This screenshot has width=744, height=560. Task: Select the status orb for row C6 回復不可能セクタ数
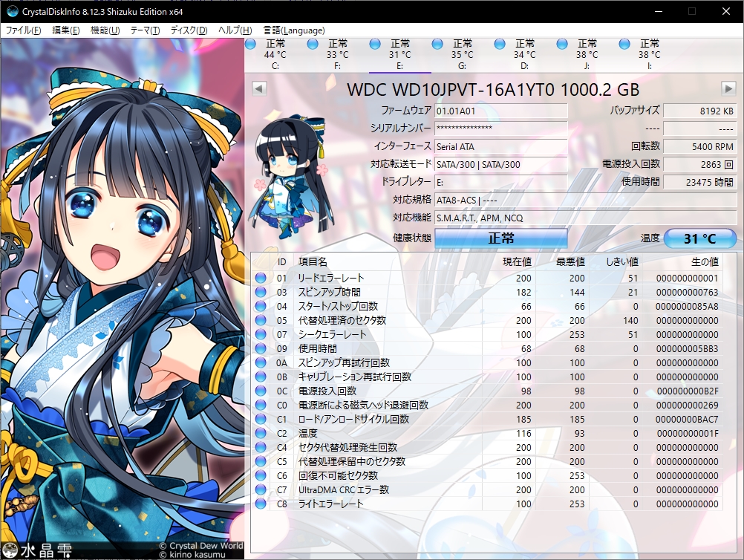[261, 475]
